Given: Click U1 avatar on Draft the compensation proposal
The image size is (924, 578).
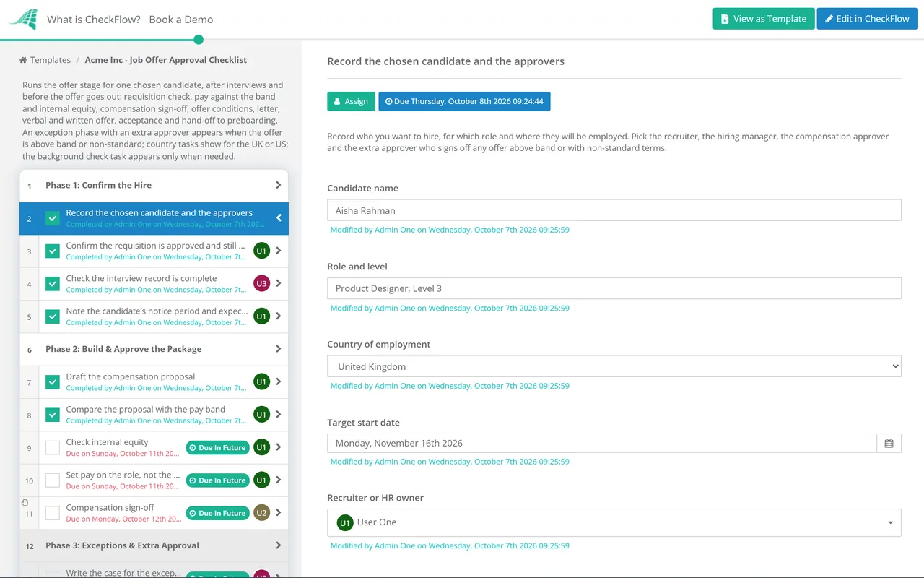Looking at the screenshot, I should (x=261, y=381).
